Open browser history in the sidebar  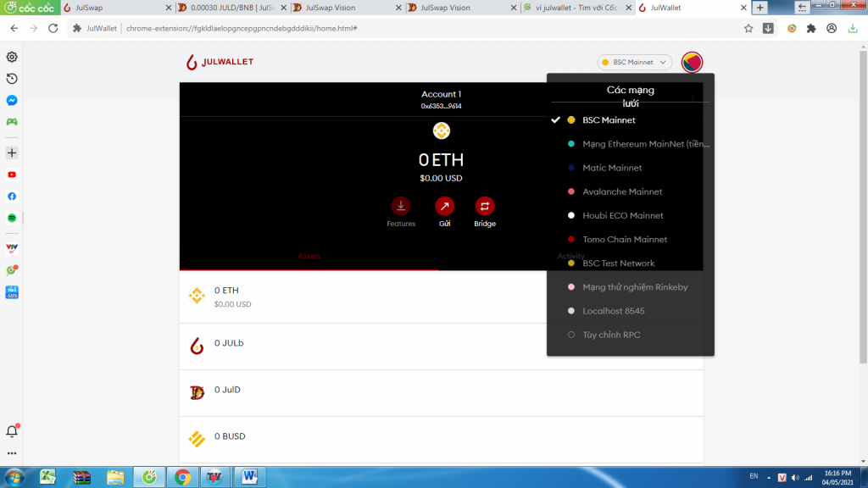[12, 79]
